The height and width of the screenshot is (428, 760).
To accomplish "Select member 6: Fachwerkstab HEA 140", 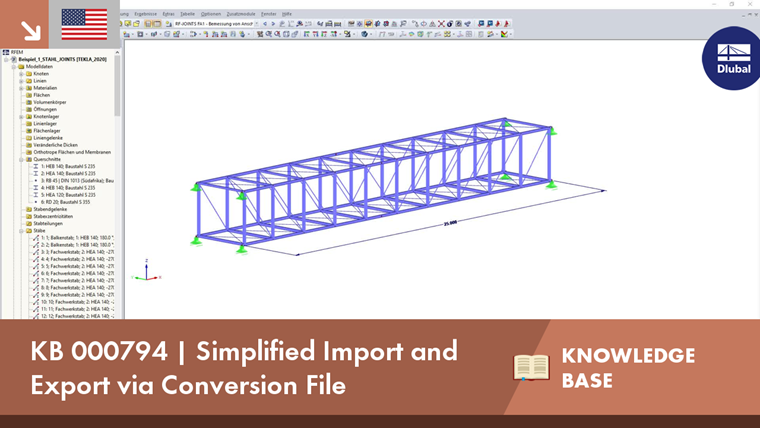I will [x=77, y=273].
